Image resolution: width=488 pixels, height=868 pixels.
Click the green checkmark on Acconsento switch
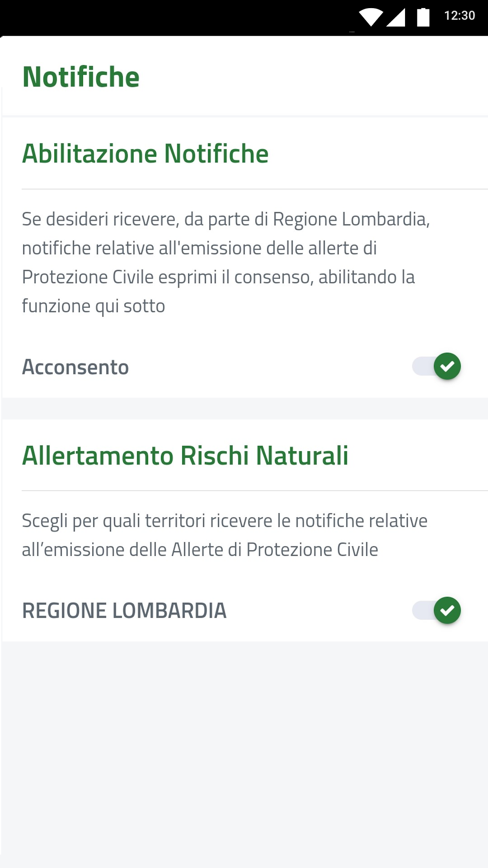(x=447, y=366)
